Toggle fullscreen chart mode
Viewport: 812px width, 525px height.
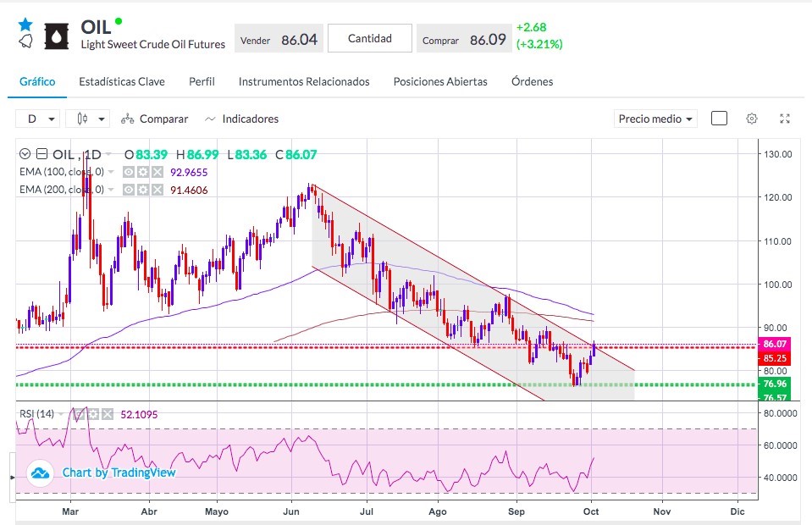pyautogui.click(x=785, y=119)
